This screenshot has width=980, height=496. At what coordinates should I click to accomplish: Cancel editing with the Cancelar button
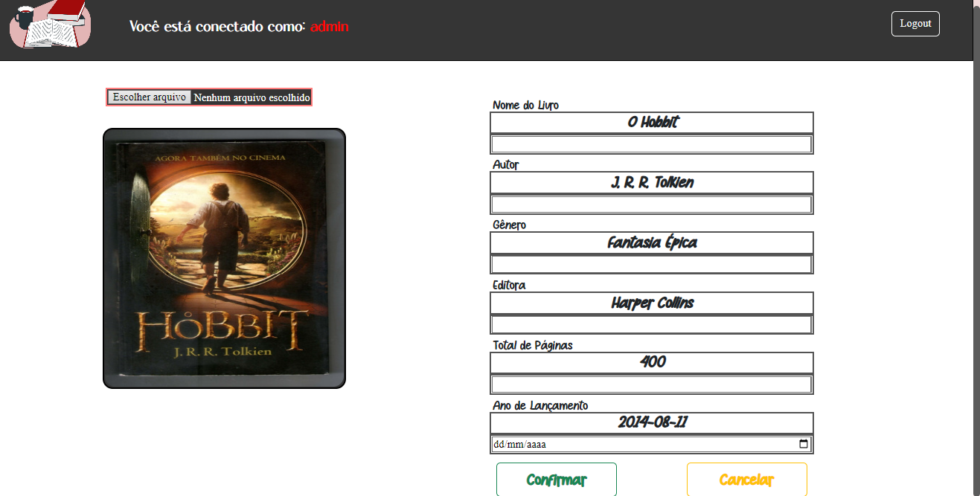coord(747,480)
